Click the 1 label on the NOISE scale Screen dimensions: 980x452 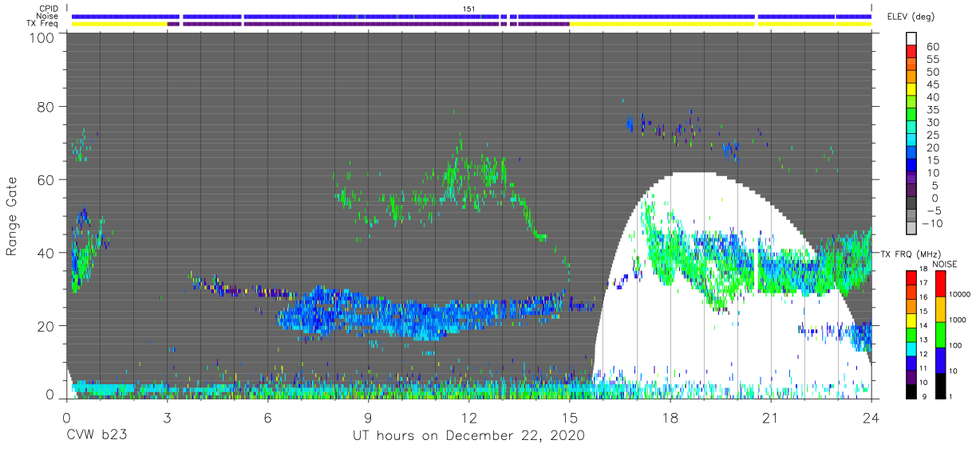click(951, 396)
